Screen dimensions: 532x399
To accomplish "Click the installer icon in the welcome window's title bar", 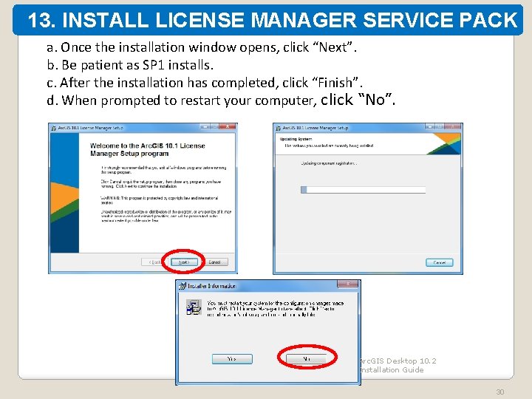I will [x=54, y=128].
